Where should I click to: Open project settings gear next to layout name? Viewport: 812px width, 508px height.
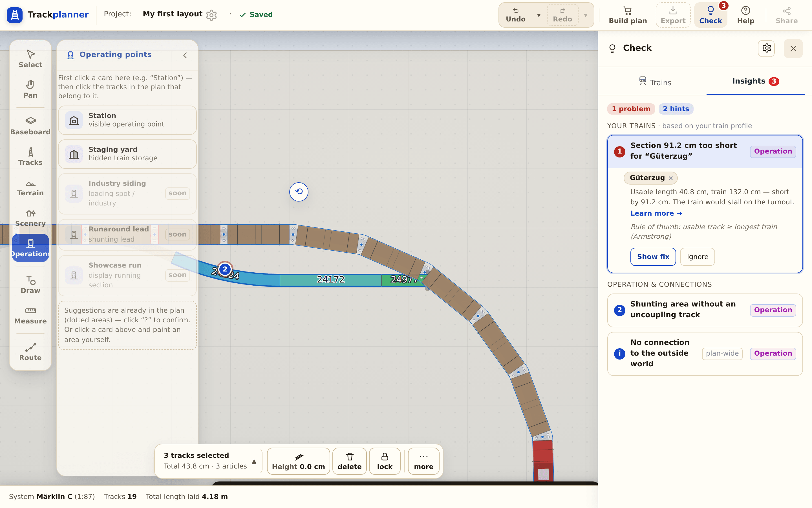211,15
